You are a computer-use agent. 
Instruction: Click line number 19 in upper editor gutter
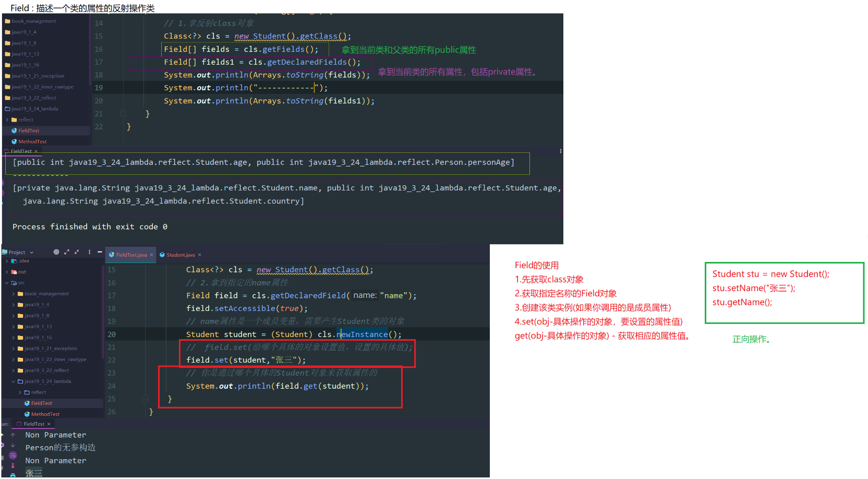pyautogui.click(x=99, y=88)
